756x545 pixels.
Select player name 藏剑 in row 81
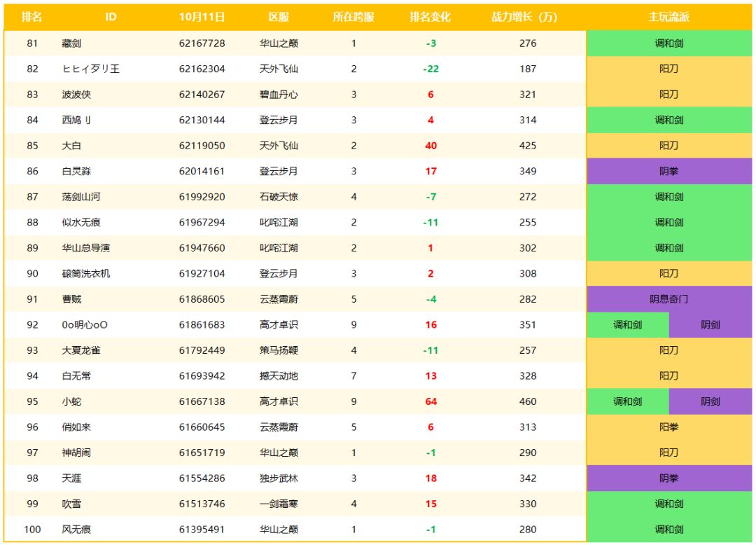pyautogui.click(x=71, y=43)
